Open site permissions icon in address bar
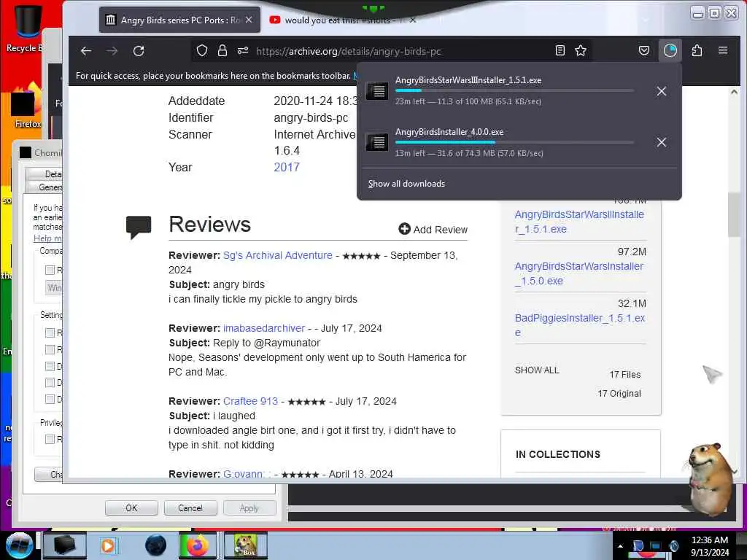This screenshot has width=747, height=560. pyautogui.click(x=243, y=50)
